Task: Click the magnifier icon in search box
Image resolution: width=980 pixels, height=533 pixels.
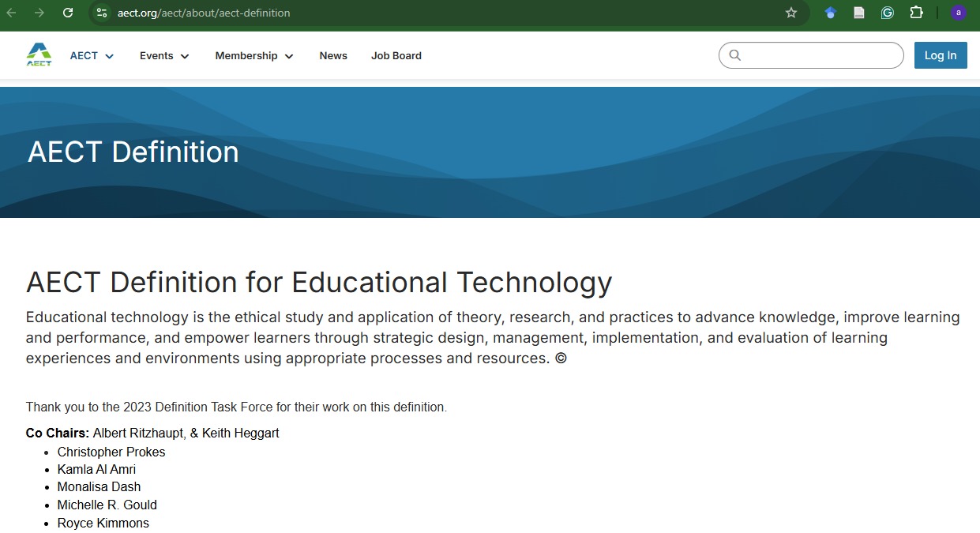Action: click(735, 55)
